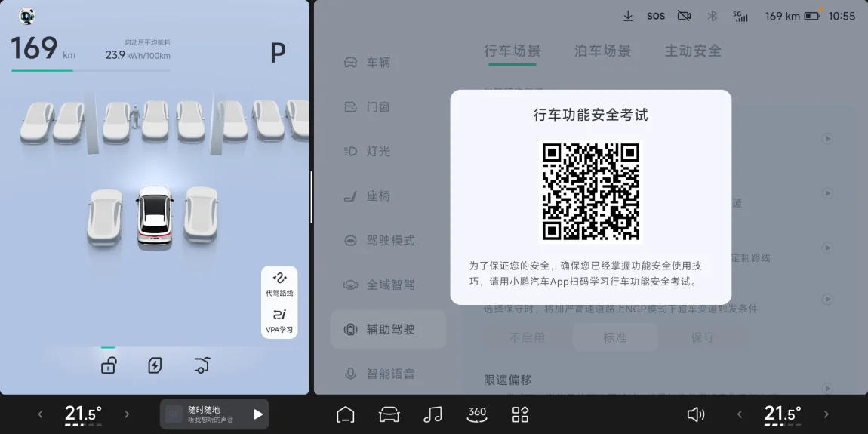Tap the range progress bar

coord(91,70)
